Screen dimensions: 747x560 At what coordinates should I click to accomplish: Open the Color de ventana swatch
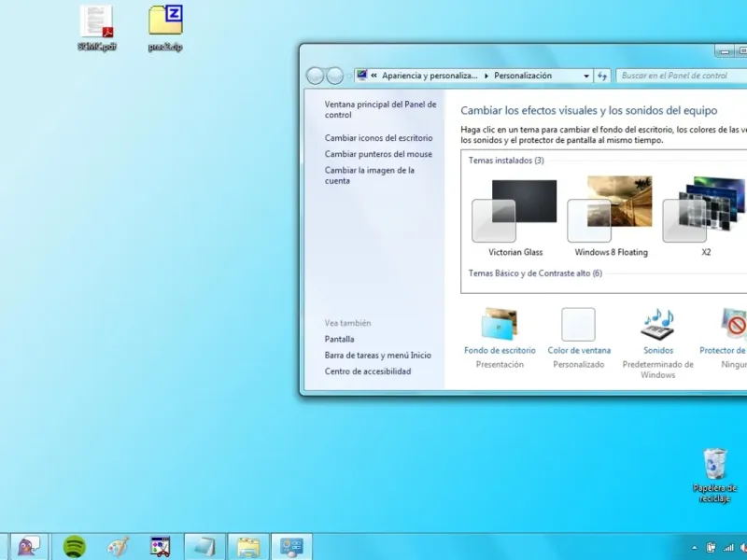pos(578,324)
